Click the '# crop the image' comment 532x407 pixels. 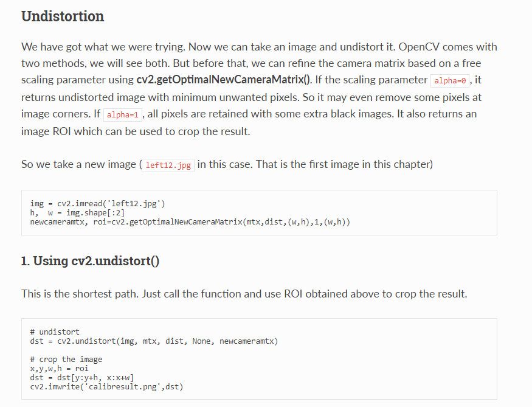point(66,359)
